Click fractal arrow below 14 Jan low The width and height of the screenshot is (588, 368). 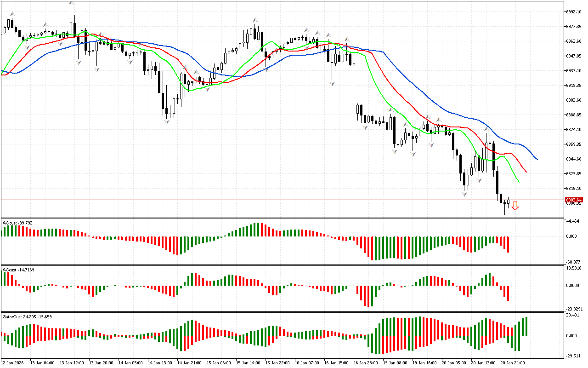[x=167, y=121]
